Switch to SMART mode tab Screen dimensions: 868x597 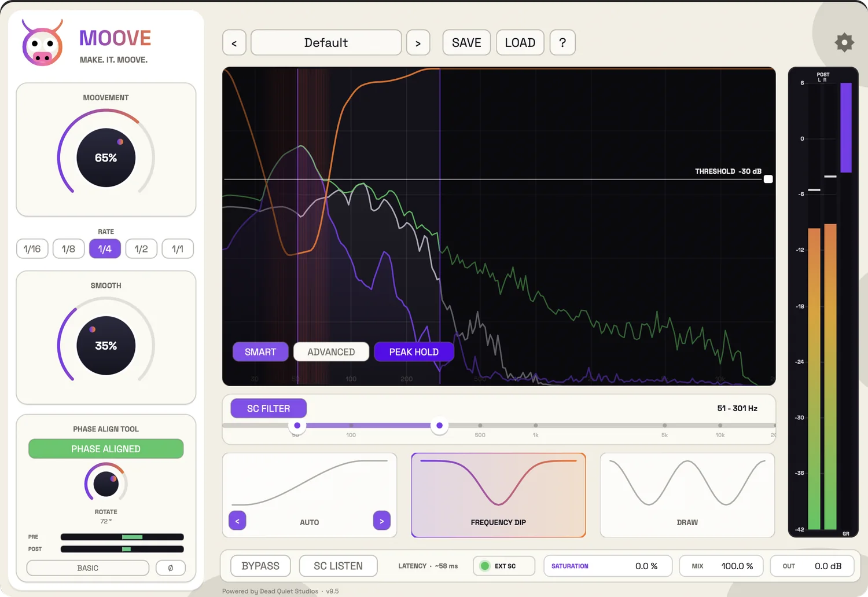pos(260,351)
